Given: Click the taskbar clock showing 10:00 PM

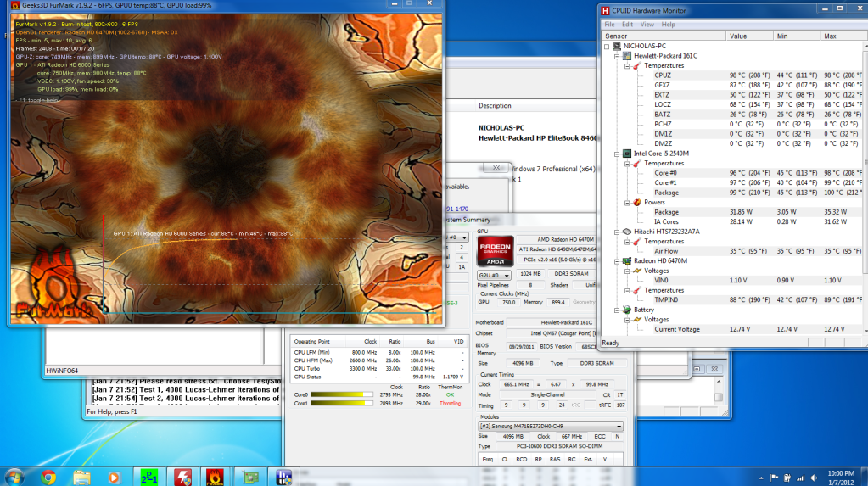Looking at the screenshot, I should [841, 478].
